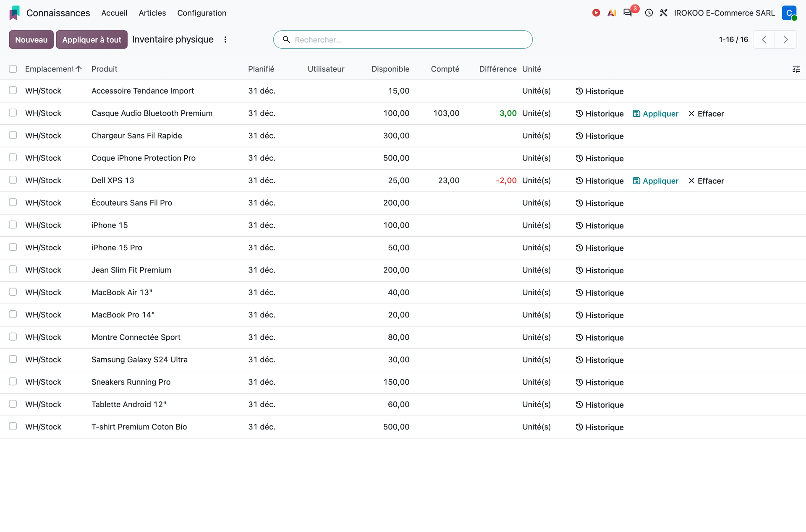
Task: Open Historique for Accessoire Tendance Import
Action: point(599,91)
